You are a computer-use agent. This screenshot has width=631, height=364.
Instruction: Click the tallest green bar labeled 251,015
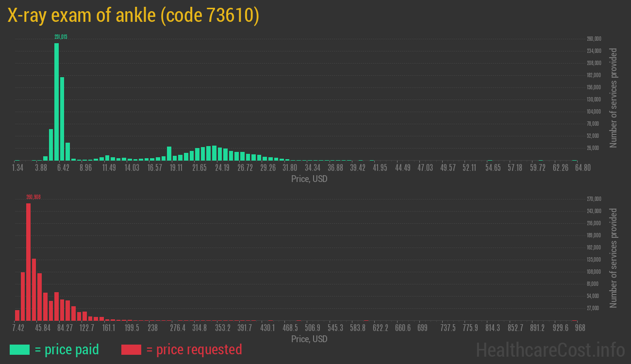56,101
